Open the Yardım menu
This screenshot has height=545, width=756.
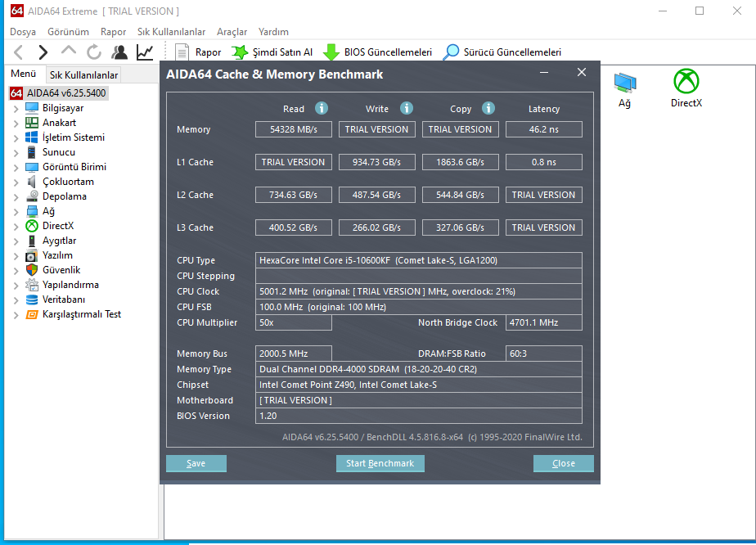pyautogui.click(x=273, y=32)
